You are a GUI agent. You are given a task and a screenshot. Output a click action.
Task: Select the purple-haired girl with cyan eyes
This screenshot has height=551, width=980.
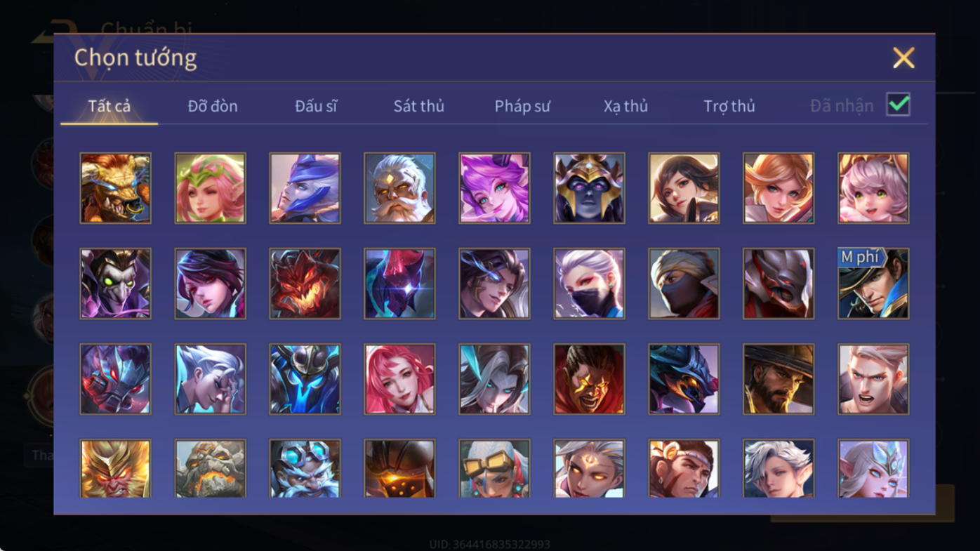click(x=494, y=188)
